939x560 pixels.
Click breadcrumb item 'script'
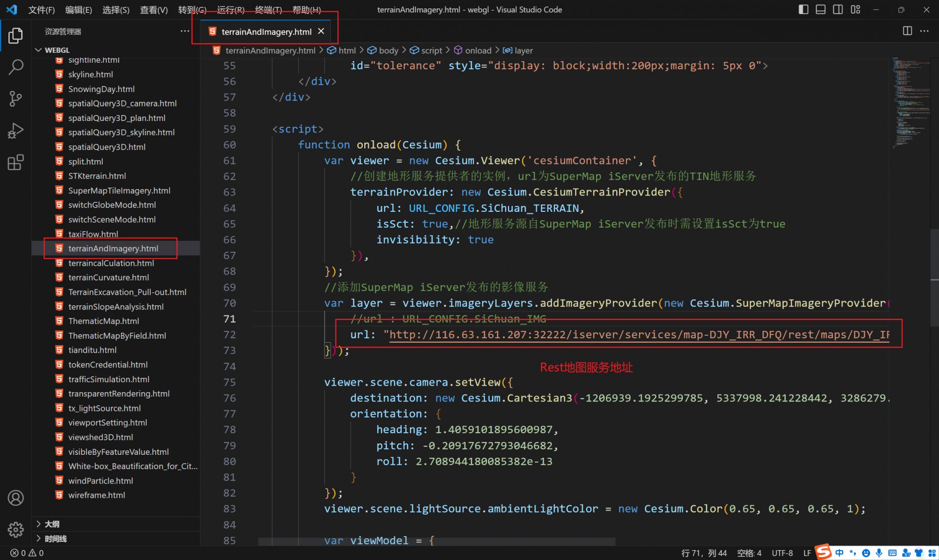pyautogui.click(x=426, y=50)
